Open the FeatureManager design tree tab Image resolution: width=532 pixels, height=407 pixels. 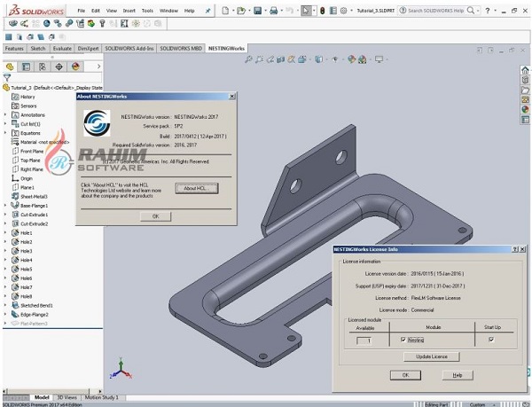pyautogui.click(x=11, y=67)
